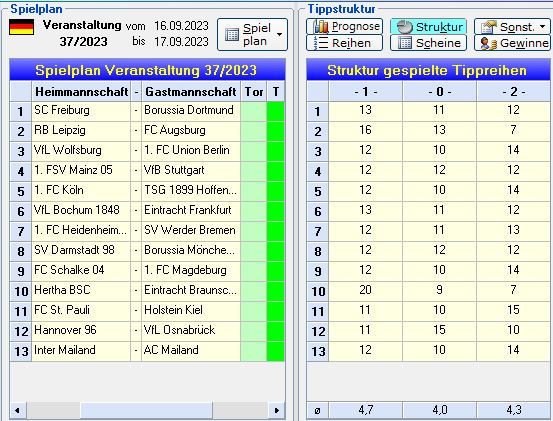This screenshot has width=553, height=421.
Task: Click value 15 in row 11 column 2
Action: coord(514,311)
